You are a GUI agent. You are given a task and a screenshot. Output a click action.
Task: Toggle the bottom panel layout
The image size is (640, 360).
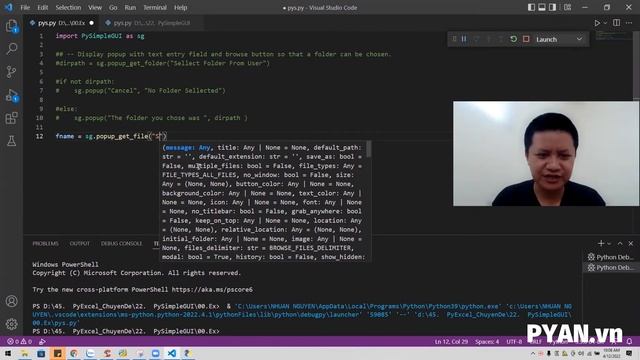[542, 7]
